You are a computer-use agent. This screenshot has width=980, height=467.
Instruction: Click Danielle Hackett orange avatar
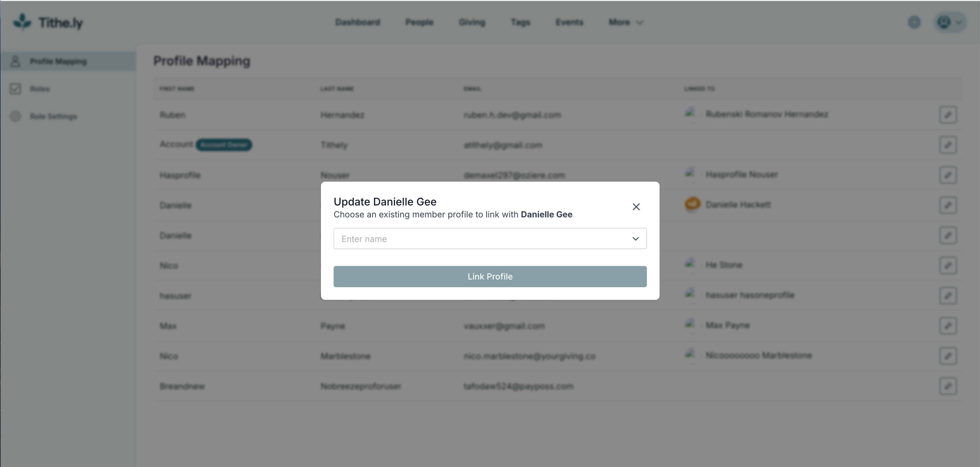click(692, 204)
